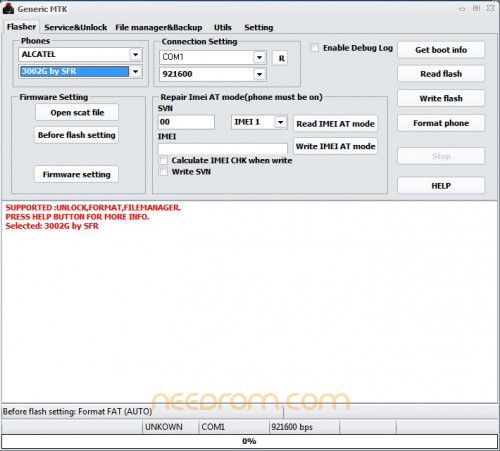Expand the IMEI 1 selector dropdown

point(281,122)
